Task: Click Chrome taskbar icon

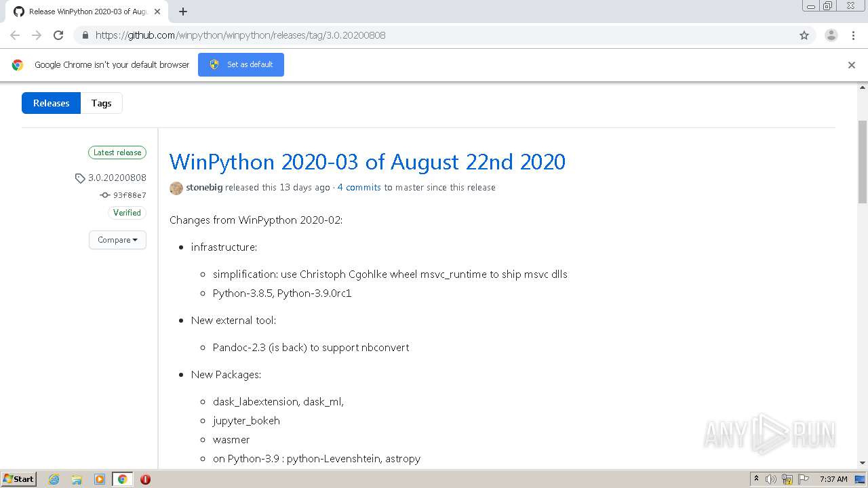Action: 122,479
